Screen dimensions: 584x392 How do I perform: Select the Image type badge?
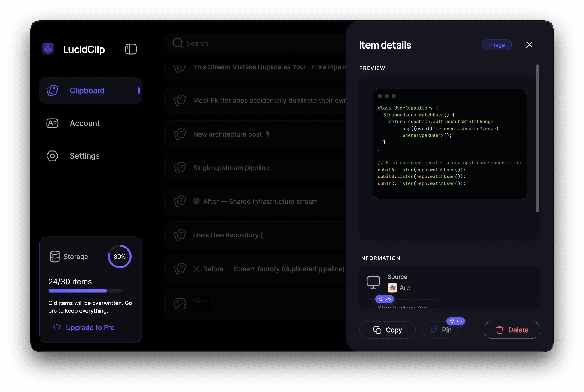[x=497, y=44]
